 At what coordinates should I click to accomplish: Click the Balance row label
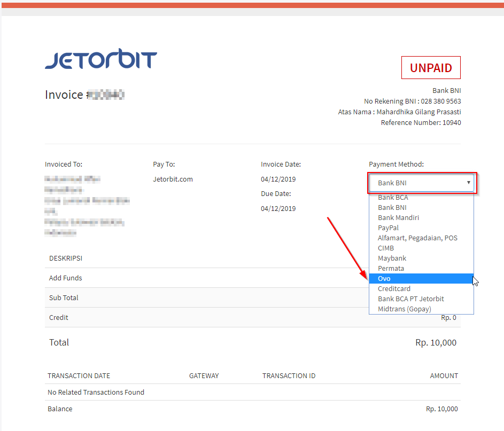[x=60, y=409]
